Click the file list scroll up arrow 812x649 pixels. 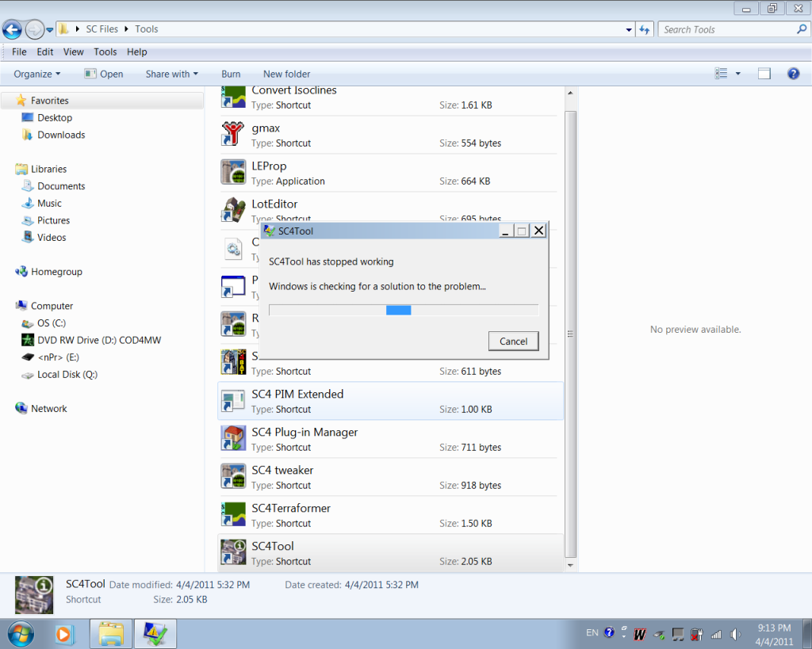(x=570, y=94)
